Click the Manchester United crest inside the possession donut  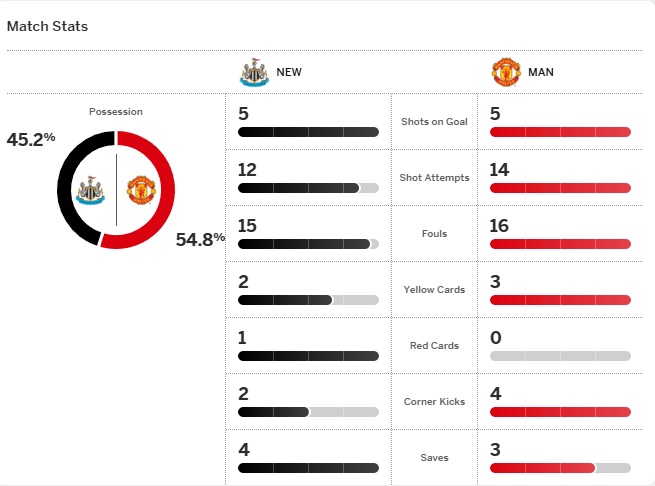coord(139,190)
